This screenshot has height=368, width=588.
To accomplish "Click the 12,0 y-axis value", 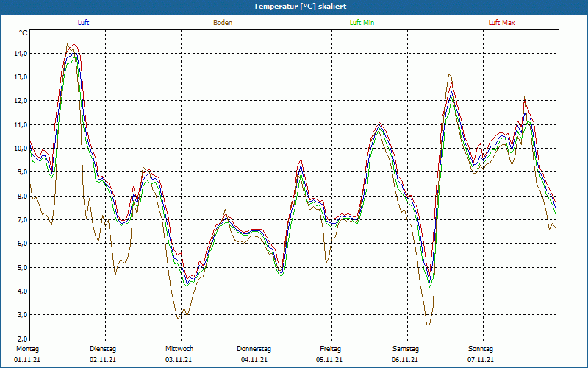I will click(x=21, y=101).
